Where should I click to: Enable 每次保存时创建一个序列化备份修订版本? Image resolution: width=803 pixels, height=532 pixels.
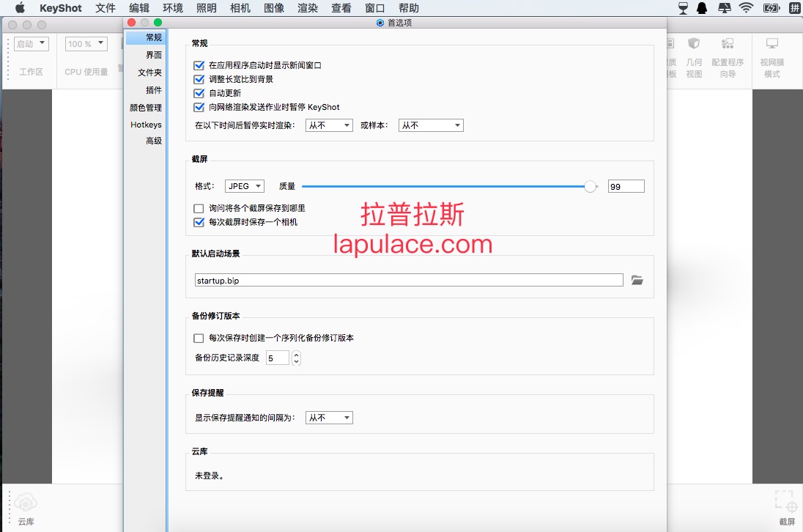click(x=199, y=338)
